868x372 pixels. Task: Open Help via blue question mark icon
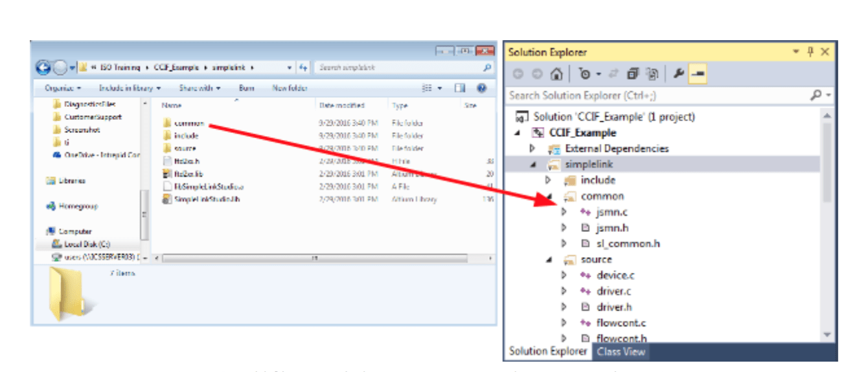481,88
